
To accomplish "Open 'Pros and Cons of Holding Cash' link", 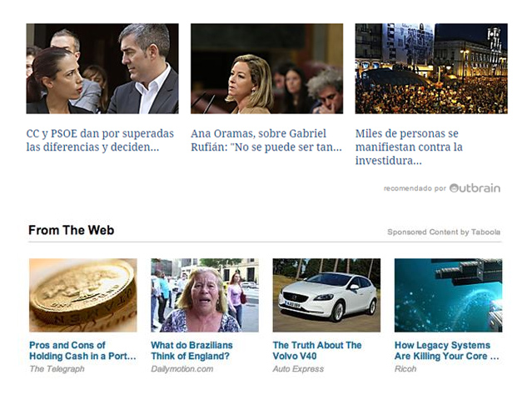I will 82,351.
